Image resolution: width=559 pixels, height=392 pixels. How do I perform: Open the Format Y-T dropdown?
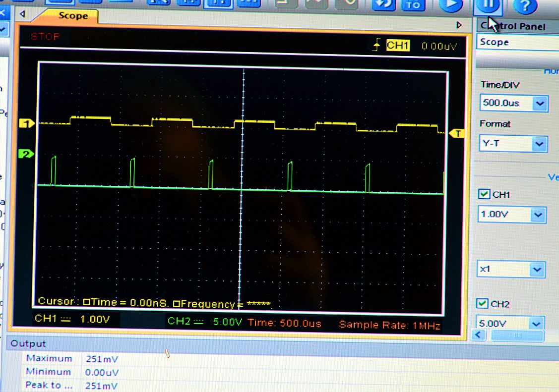[x=539, y=144]
